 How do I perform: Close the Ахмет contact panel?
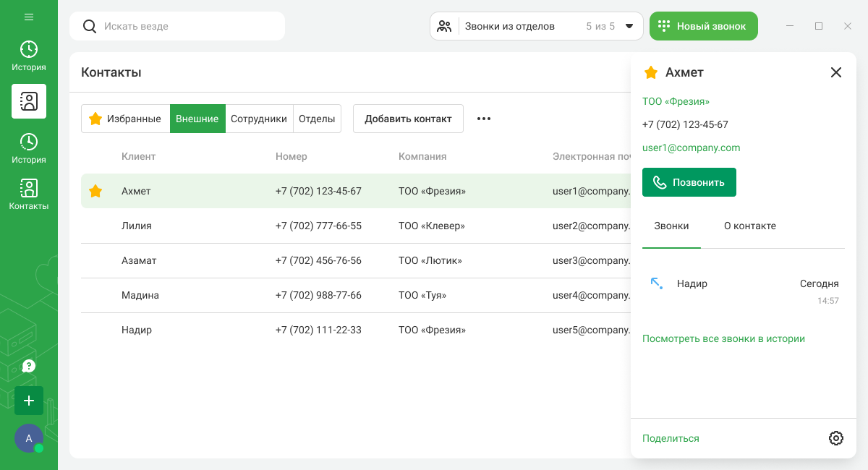click(836, 72)
